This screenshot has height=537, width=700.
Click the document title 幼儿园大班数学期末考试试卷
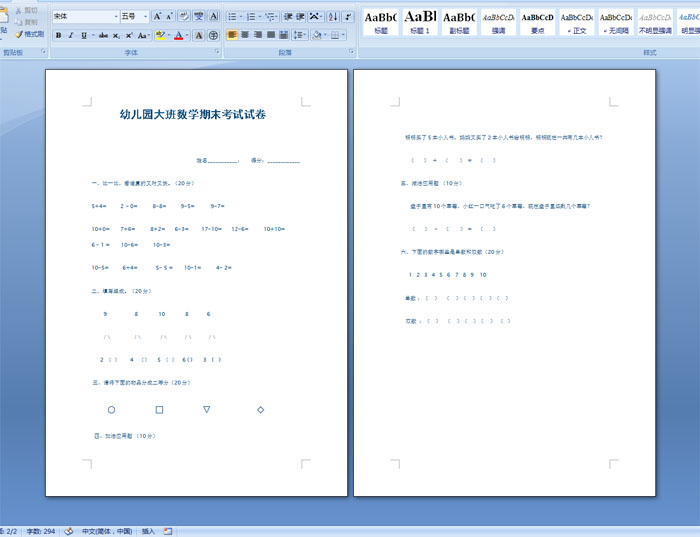point(192,115)
